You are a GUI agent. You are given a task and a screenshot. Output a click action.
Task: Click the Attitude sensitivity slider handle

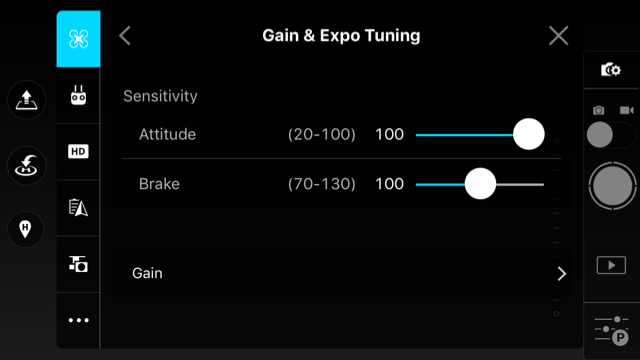point(529,134)
